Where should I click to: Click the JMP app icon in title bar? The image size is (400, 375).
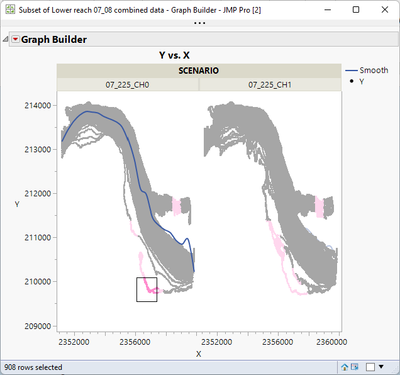click(x=10, y=10)
